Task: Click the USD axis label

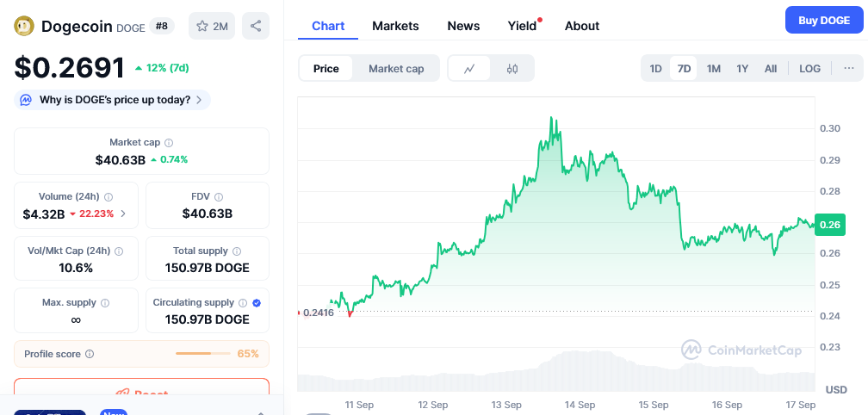Action: pyautogui.click(x=836, y=389)
